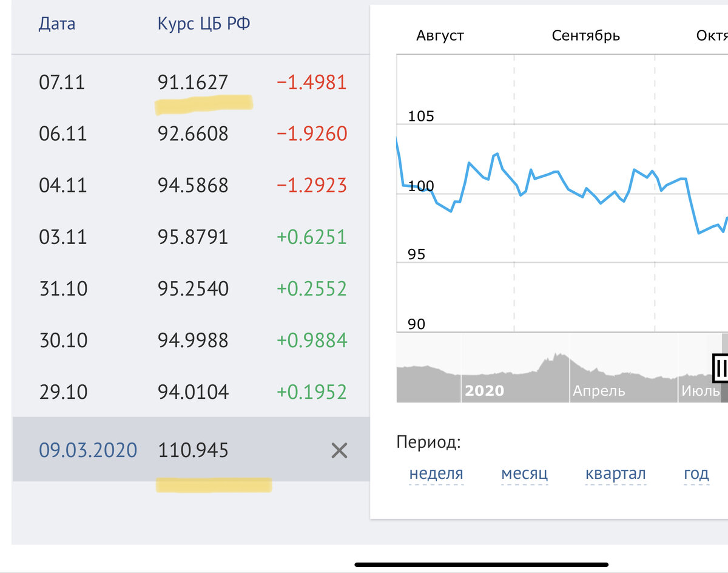Select the 03.11 date entry
Viewport: 728px width, 573px height.
63,237
